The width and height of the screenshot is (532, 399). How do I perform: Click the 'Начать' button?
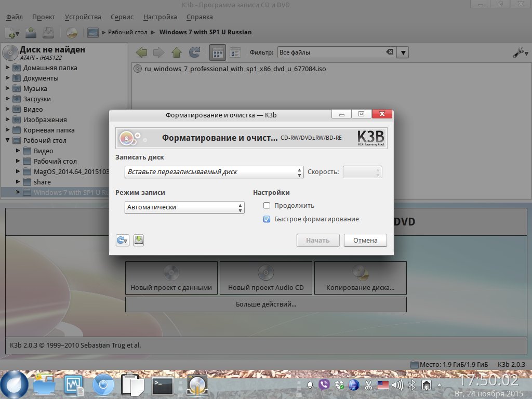(x=318, y=240)
